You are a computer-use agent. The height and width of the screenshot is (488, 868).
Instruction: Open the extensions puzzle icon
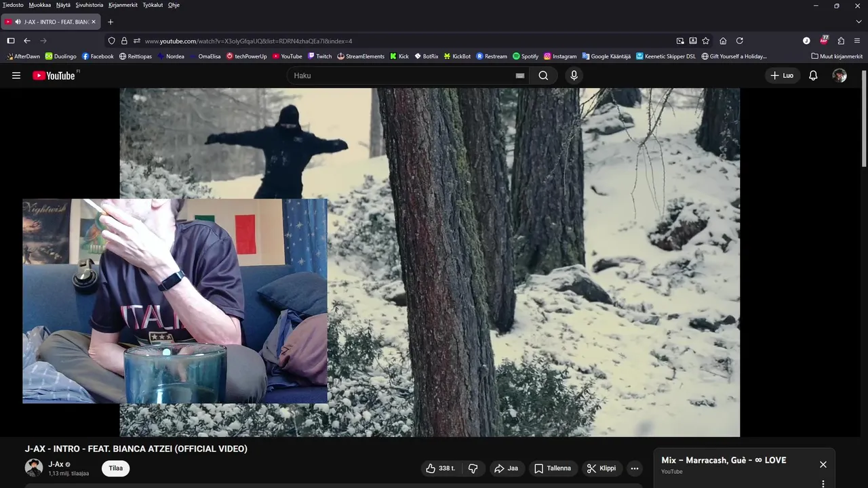pos(841,41)
